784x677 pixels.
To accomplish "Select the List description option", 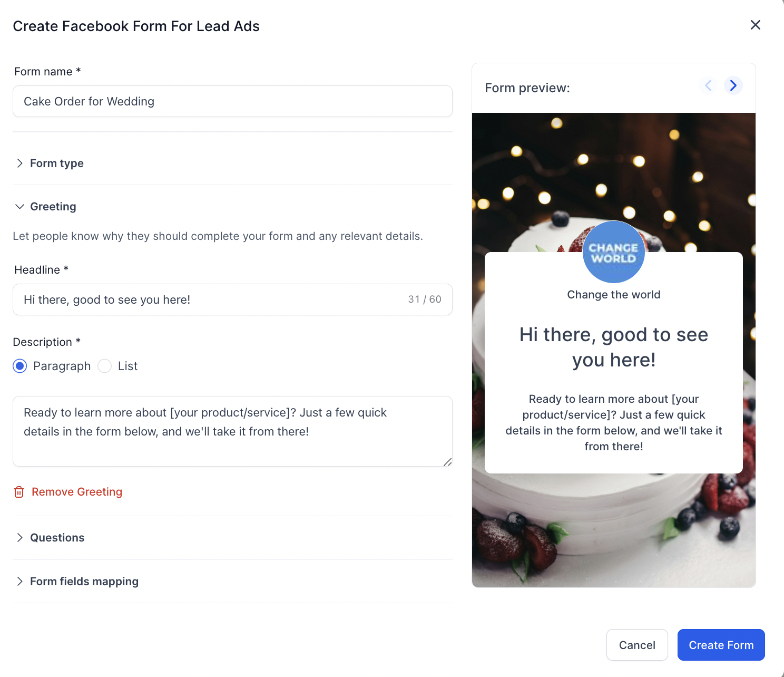I will [105, 366].
